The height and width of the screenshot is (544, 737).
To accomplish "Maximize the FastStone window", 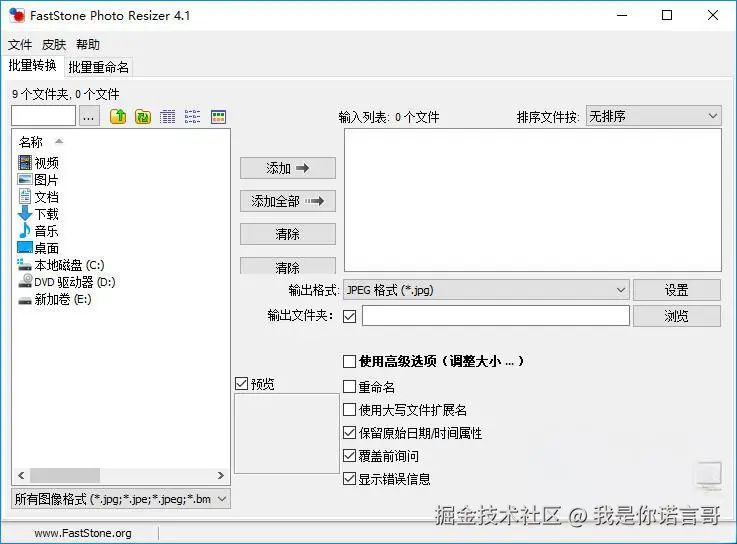I will 666,16.
